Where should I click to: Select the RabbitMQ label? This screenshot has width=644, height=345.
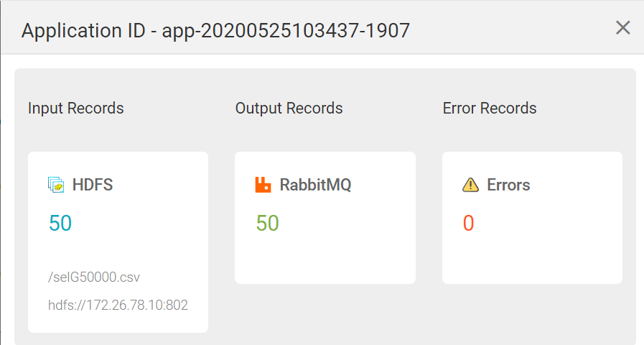315,185
